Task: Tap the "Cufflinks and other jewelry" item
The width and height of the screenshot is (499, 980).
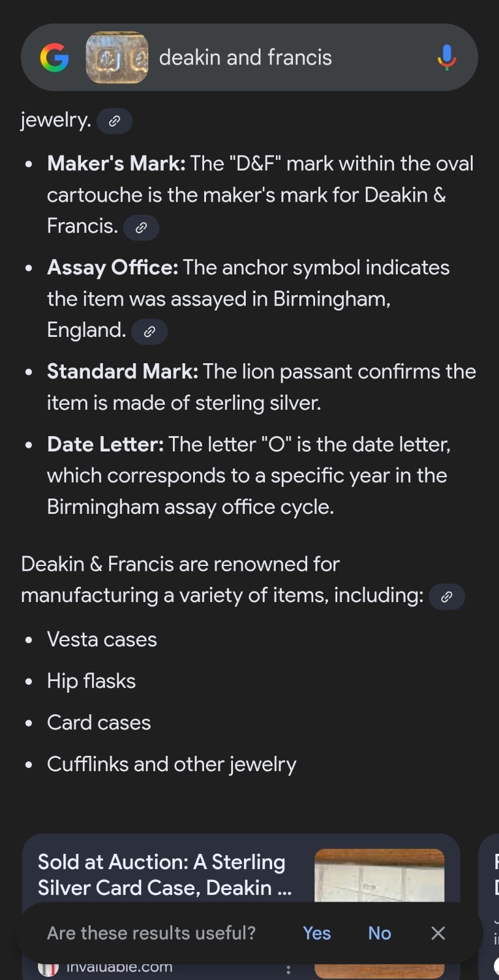Action: (172, 764)
